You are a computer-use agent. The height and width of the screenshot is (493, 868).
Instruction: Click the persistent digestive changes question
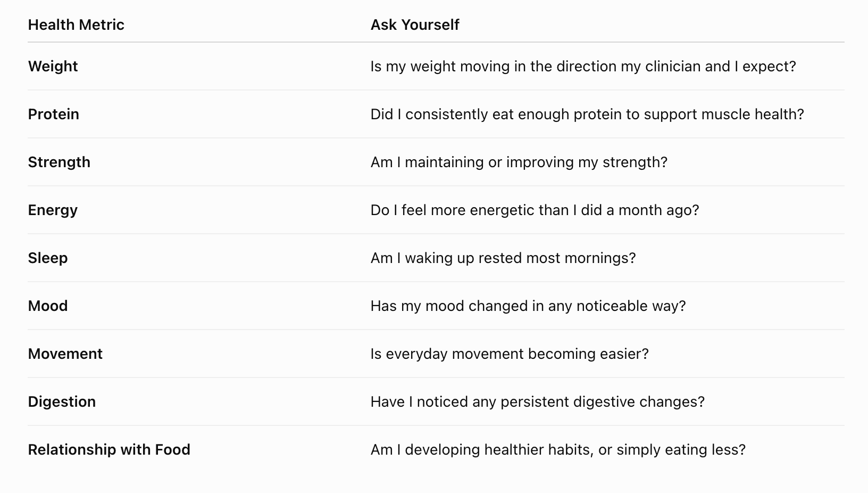[537, 402]
